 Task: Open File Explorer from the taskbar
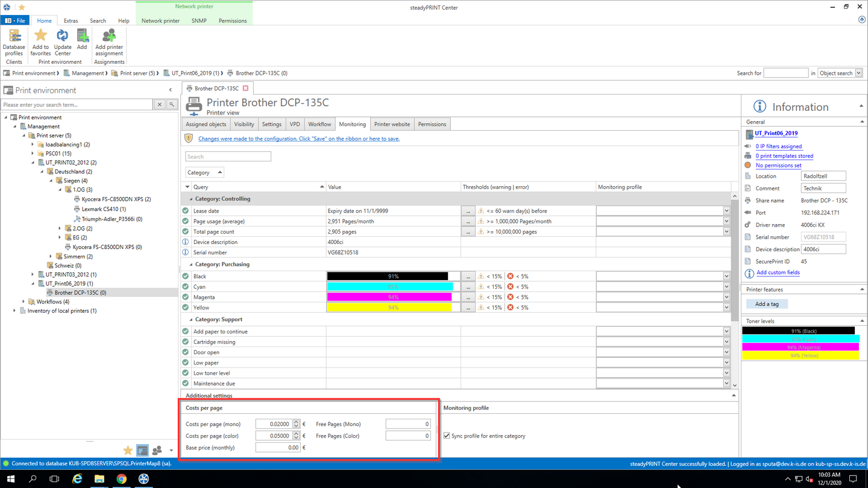(x=99, y=479)
